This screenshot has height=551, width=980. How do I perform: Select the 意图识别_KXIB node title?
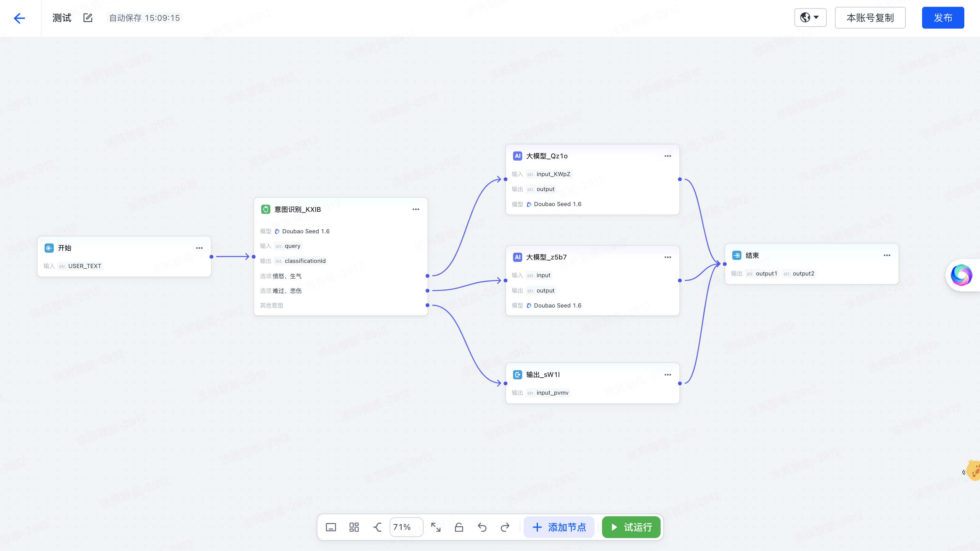[298, 209]
